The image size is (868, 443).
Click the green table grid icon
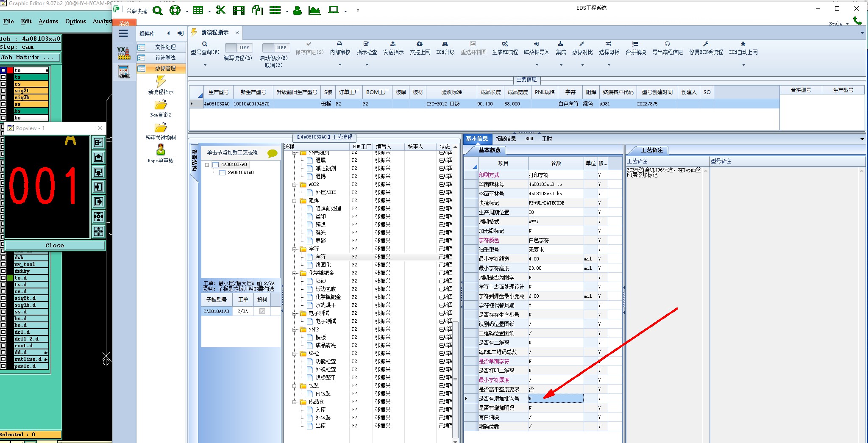point(198,10)
